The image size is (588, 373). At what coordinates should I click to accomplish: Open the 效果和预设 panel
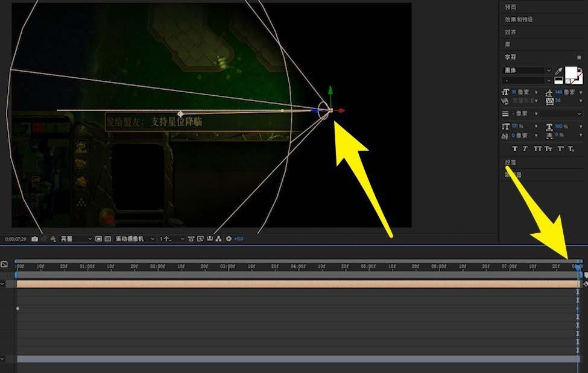[519, 19]
